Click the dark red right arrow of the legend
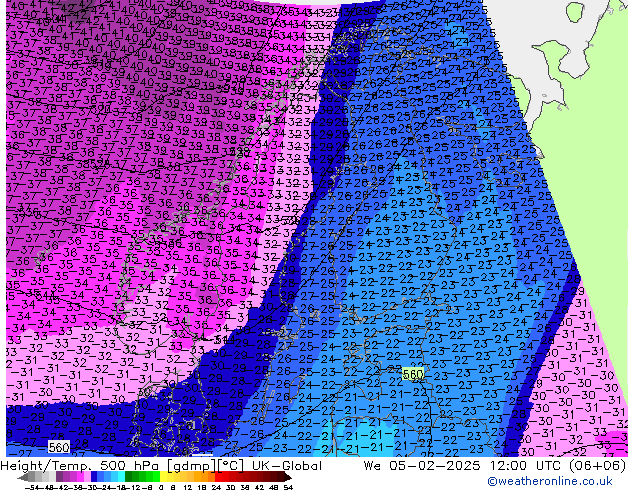Image resolution: width=634 pixels, height=490 pixels. coord(287,477)
